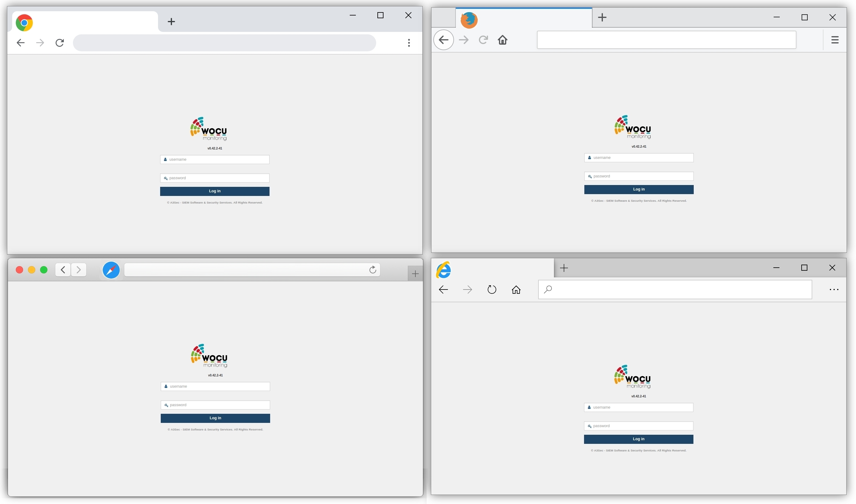Open Chrome's three-dot menu
The image size is (856, 504).
409,43
